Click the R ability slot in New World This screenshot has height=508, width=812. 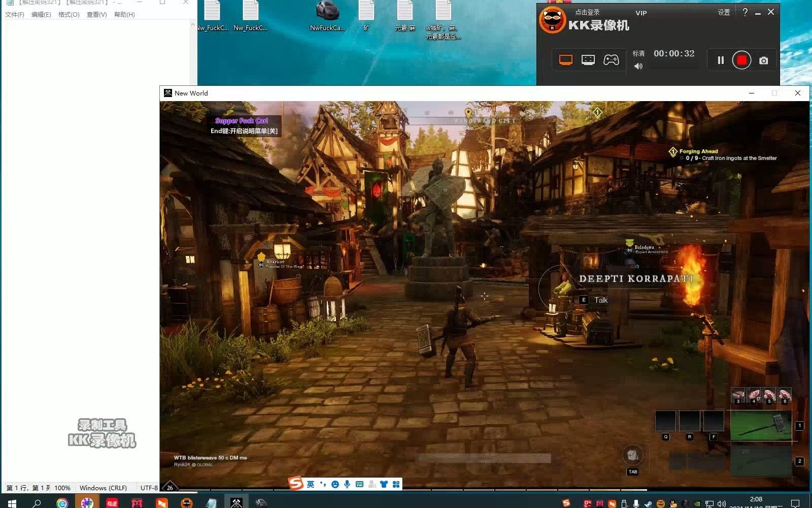(689, 421)
